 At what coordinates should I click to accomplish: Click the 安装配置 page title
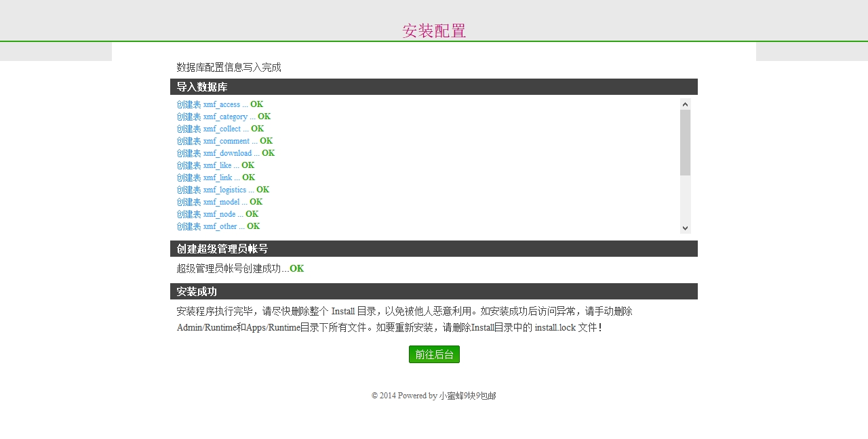coord(434,30)
